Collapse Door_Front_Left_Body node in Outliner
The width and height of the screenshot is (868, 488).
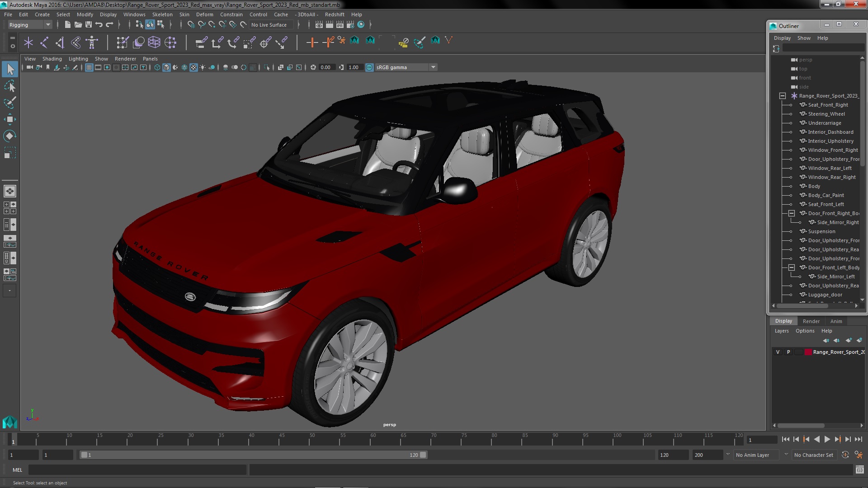point(792,267)
